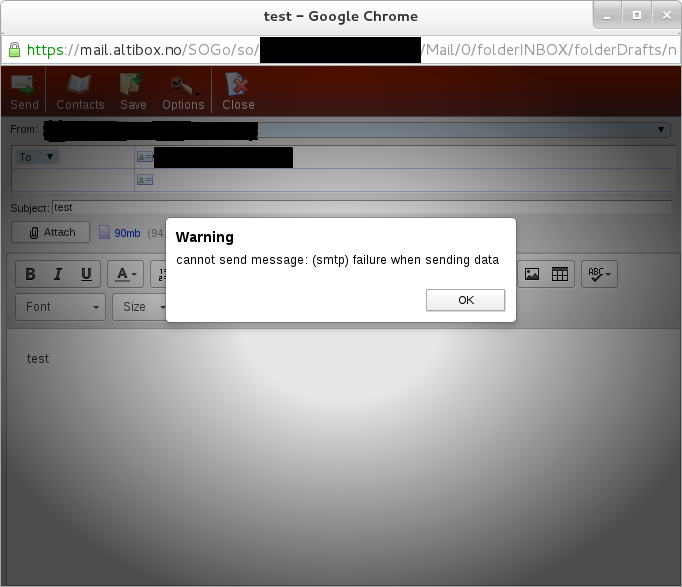
Task: Click the Subject input field
Action: coord(360,208)
